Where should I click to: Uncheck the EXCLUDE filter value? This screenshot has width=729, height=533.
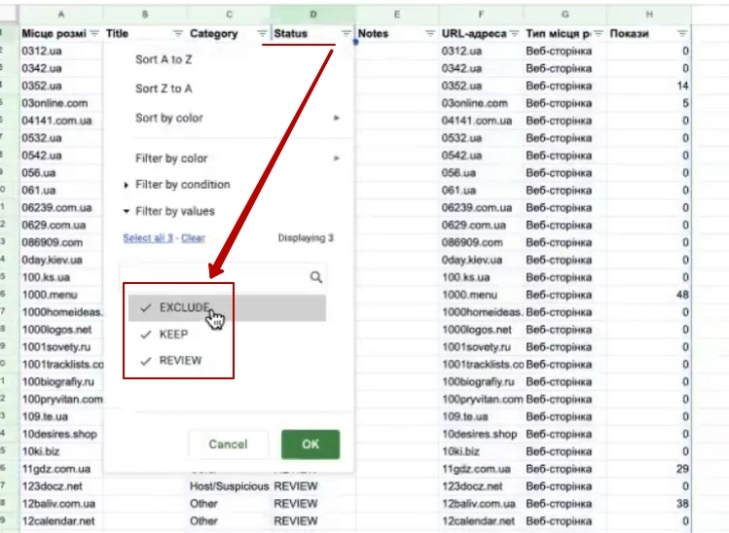point(146,308)
